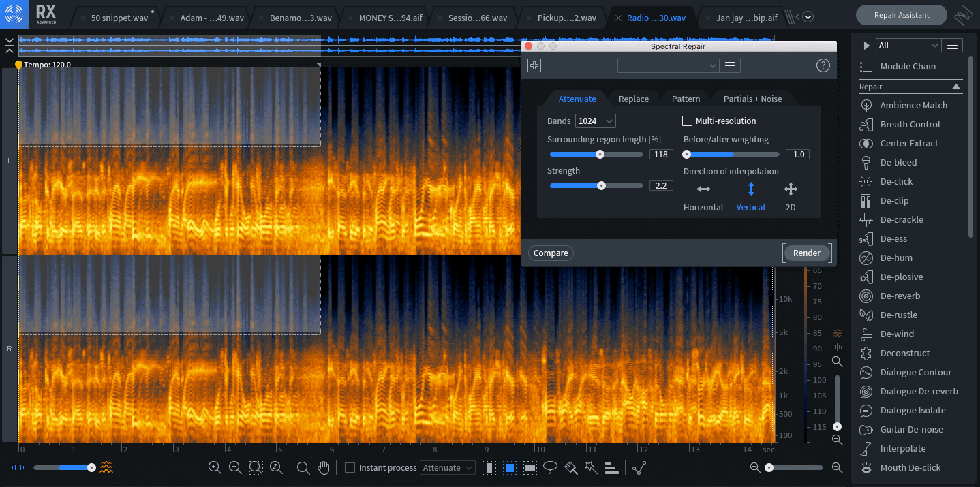Toggle left channel L selection
980x487 pixels.
[10, 161]
